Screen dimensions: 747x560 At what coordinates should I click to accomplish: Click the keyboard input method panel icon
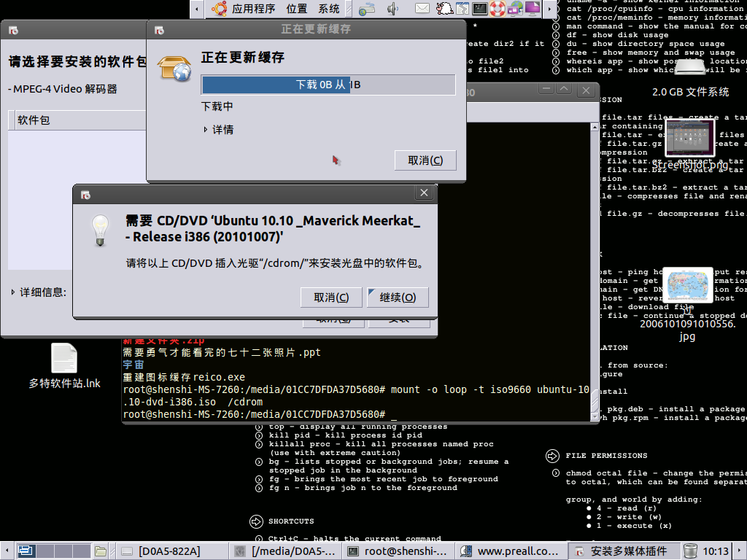[x=366, y=9]
